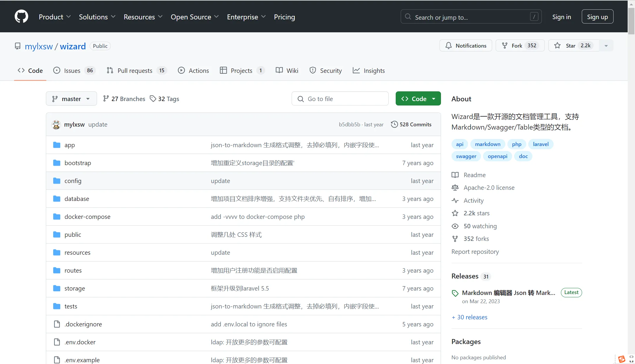Open the green Code dropdown

[418, 99]
